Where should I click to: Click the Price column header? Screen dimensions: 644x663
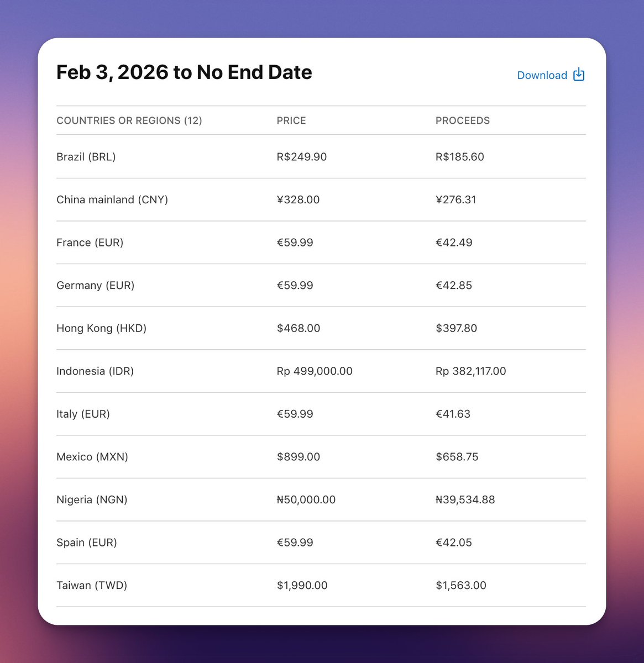click(291, 120)
